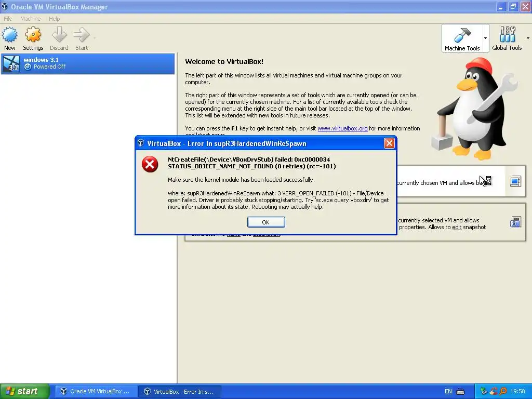
Task: Click the Windows start button
Action: (x=25, y=391)
